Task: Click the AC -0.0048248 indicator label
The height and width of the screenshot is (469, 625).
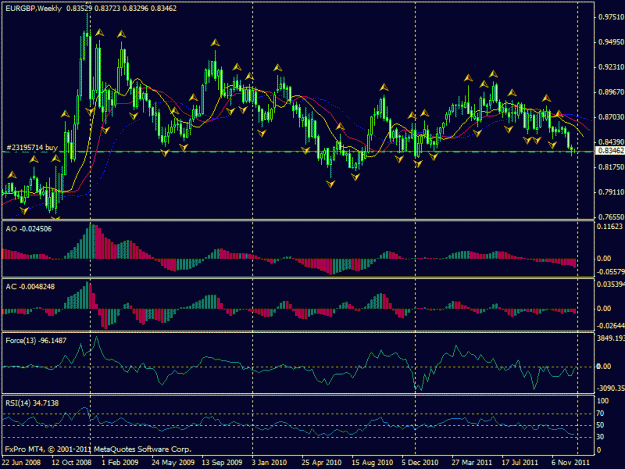Action: pos(30,287)
